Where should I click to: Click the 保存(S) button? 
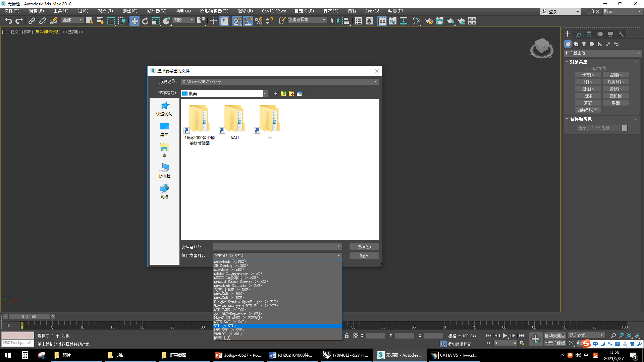[364, 247]
